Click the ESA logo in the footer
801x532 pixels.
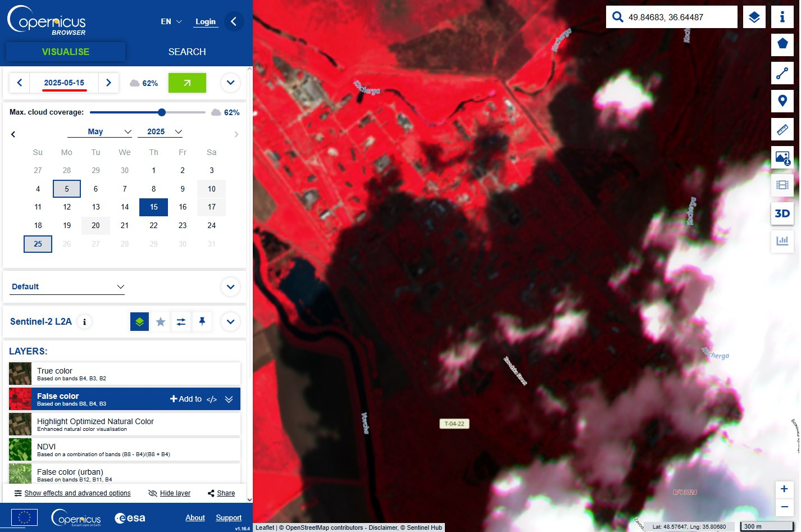click(130, 518)
